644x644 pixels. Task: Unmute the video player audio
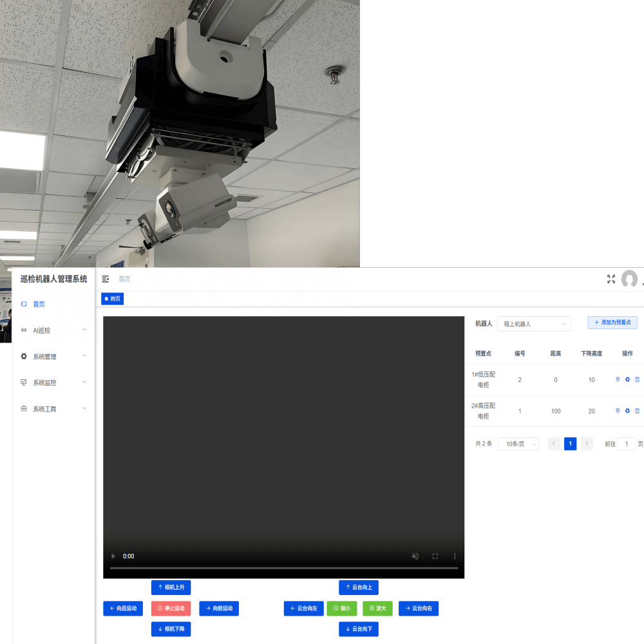point(415,556)
